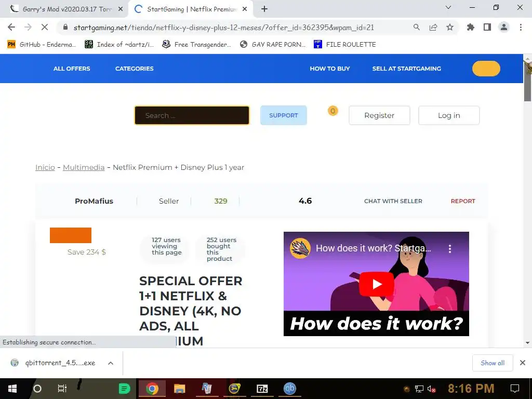Open qBittorrent from the taskbar
532x399 pixels.
[x=290, y=389]
